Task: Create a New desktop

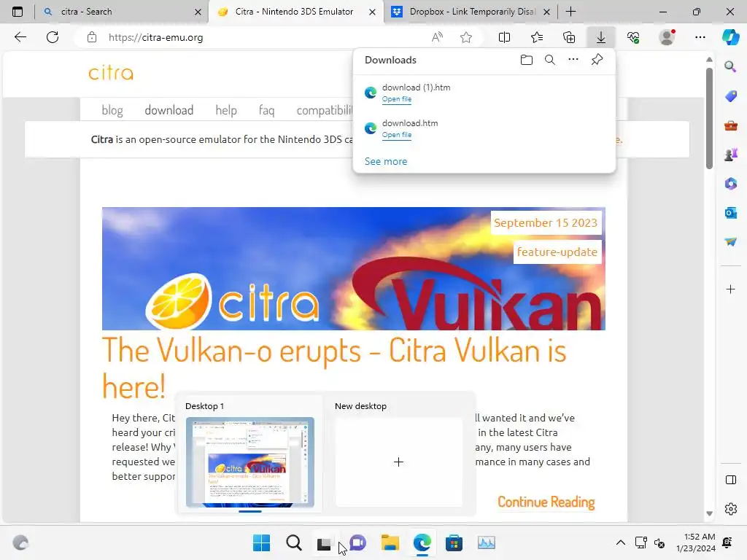Action: pos(398,462)
